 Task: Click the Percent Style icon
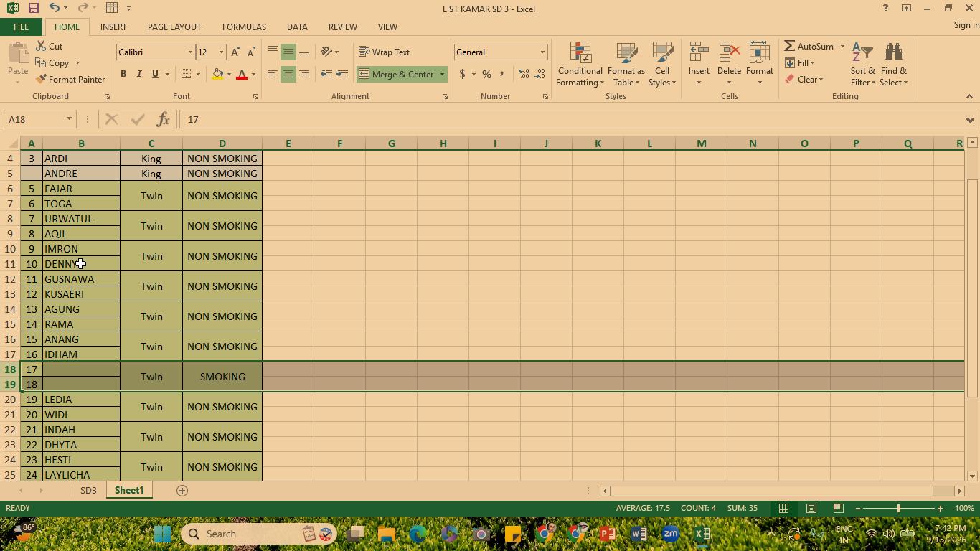(486, 74)
